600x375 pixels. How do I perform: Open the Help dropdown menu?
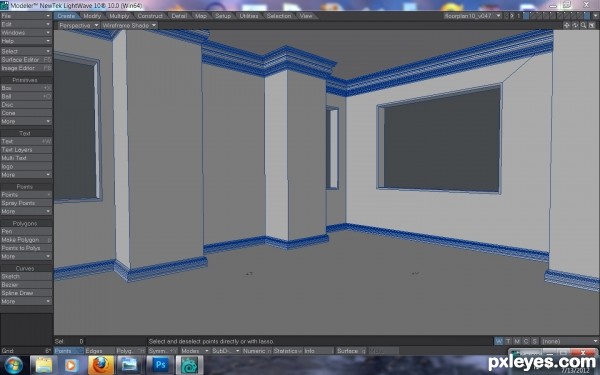(x=26, y=41)
